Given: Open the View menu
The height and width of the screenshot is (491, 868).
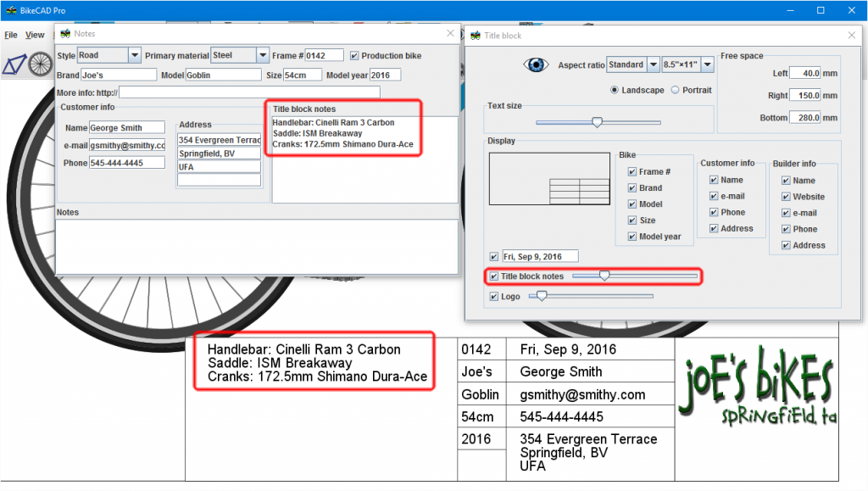Looking at the screenshot, I should pyautogui.click(x=35, y=35).
